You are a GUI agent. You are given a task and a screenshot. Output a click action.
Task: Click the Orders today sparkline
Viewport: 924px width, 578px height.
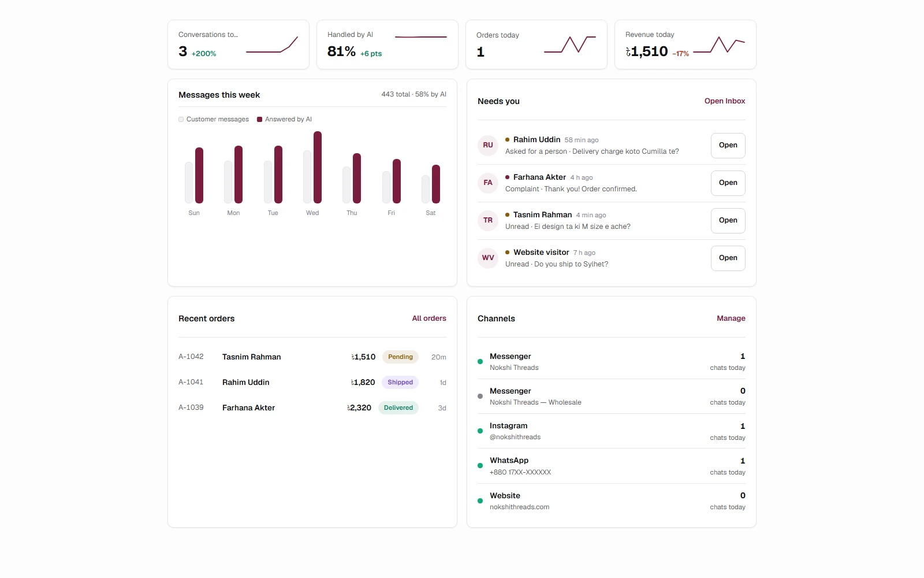pyautogui.click(x=570, y=45)
